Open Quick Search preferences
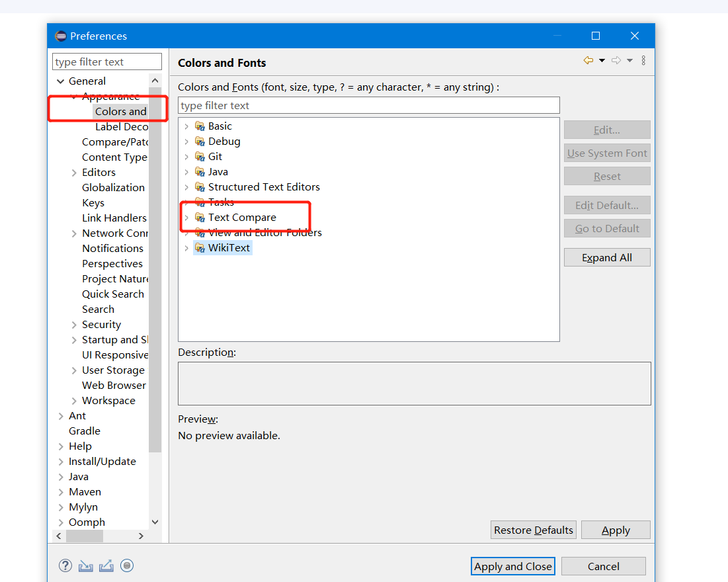 point(113,294)
